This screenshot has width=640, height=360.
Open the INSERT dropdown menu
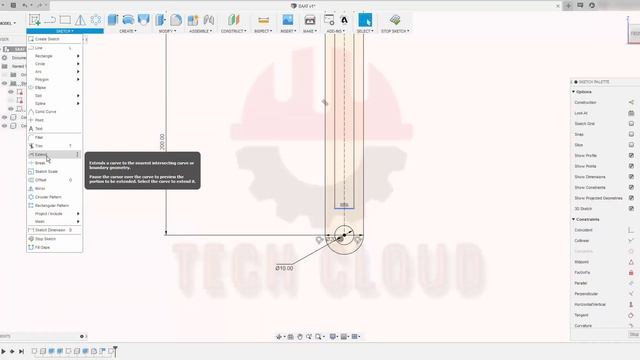(x=288, y=31)
